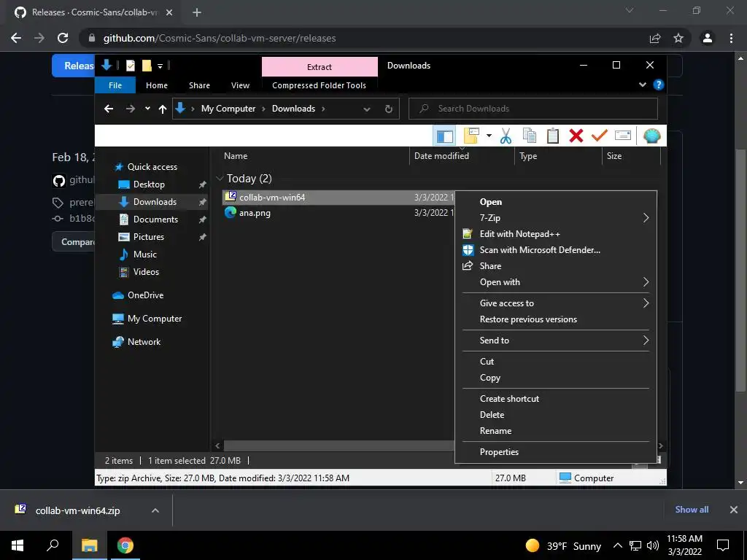Open Videos in the navigation pane
Screen dimensions: 747x560
point(146,272)
